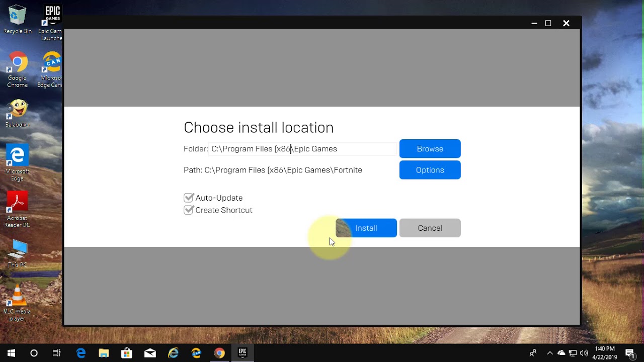644x362 pixels.
Task: Select Google Chrome desktop shortcut
Action: (18, 70)
